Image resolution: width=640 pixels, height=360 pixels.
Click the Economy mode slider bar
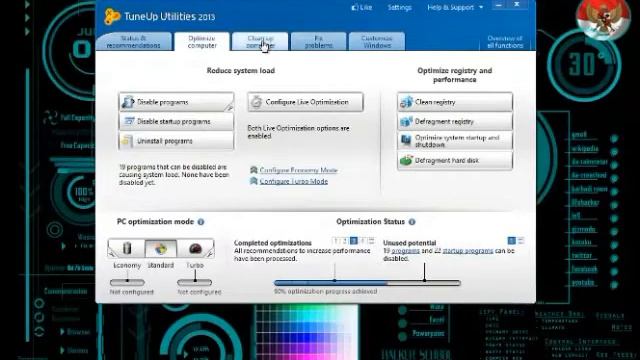(127, 282)
